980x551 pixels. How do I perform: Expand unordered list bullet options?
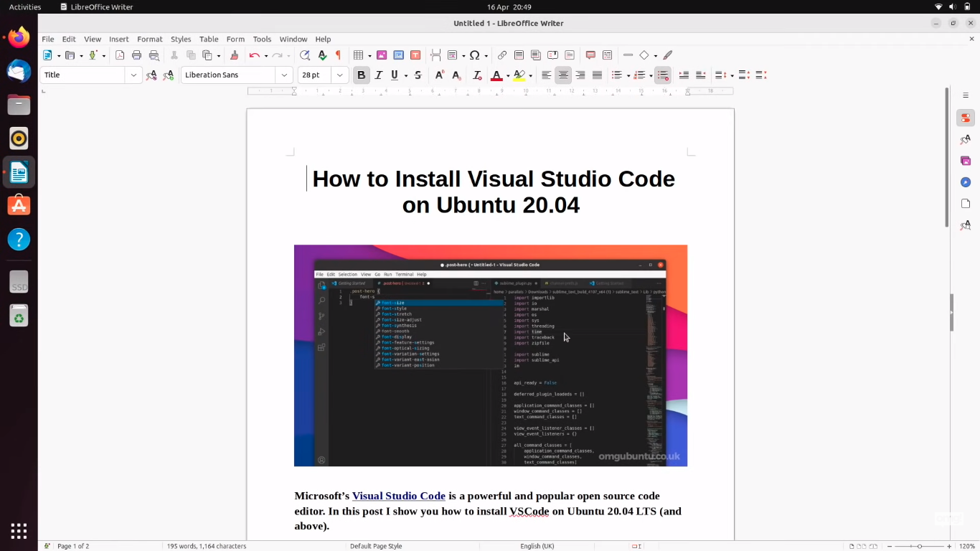pos(628,75)
